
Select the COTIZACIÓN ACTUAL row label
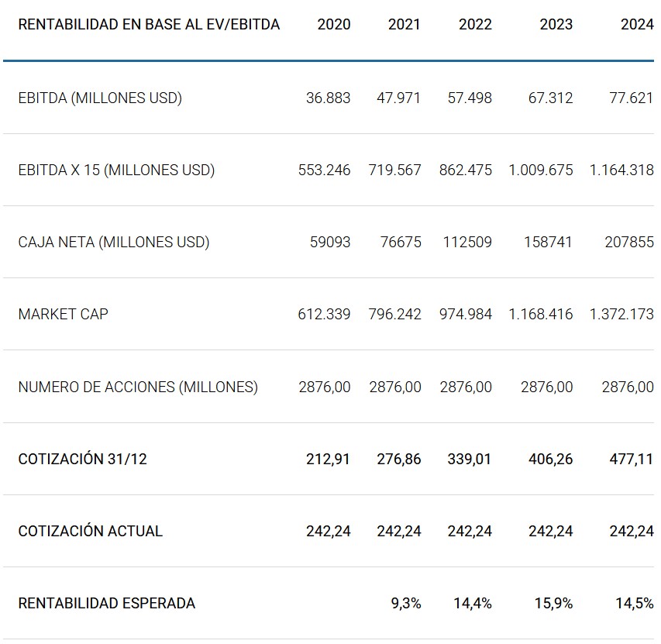point(91,531)
